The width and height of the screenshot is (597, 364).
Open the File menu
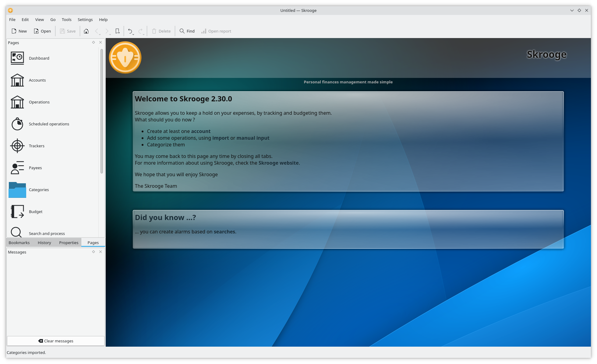(12, 19)
